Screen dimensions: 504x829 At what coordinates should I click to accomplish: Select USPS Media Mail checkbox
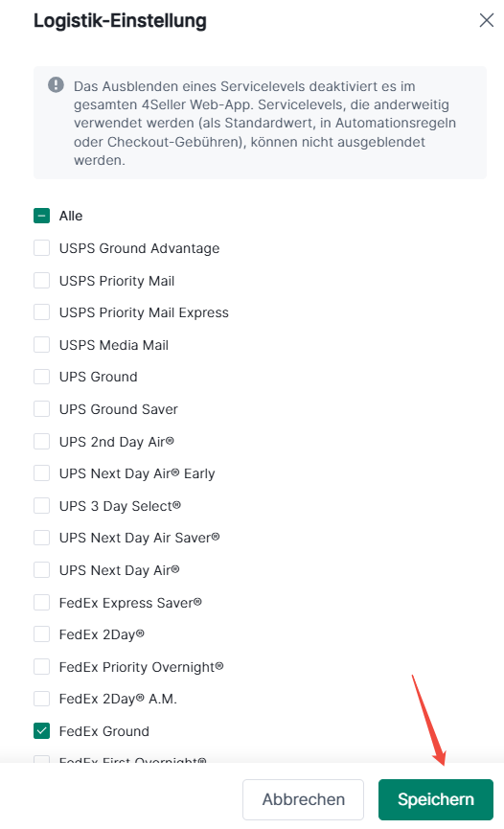click(x=42, y=345)
